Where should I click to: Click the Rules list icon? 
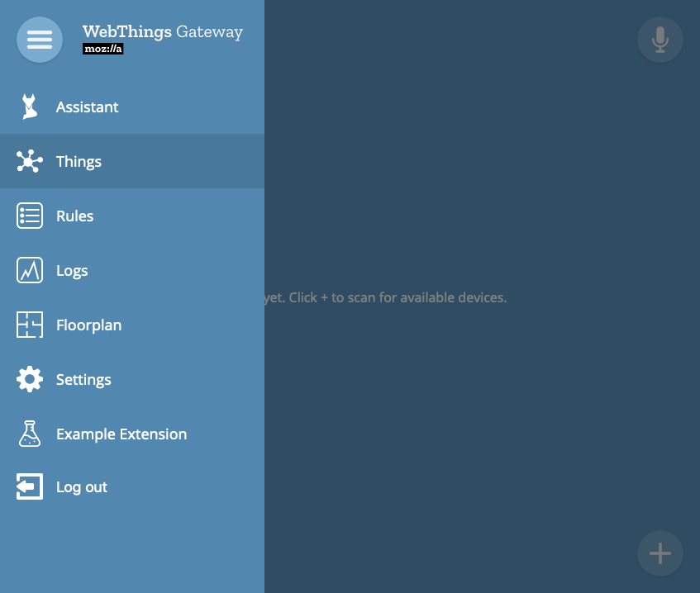click(30, 216)
